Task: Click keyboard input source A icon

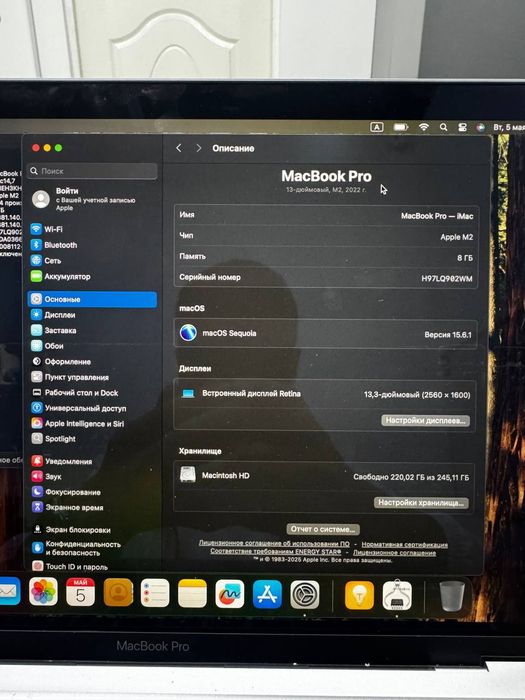Action: tap(377, 127)
